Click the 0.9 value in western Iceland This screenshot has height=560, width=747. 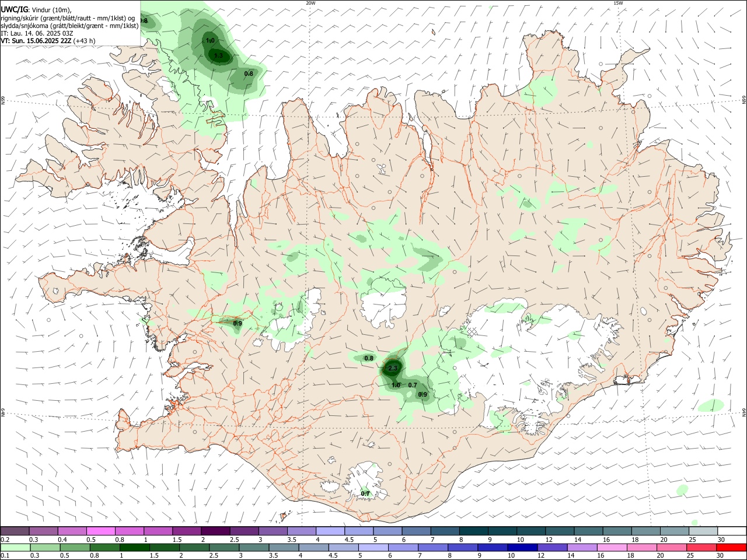(x=238, y=323)
